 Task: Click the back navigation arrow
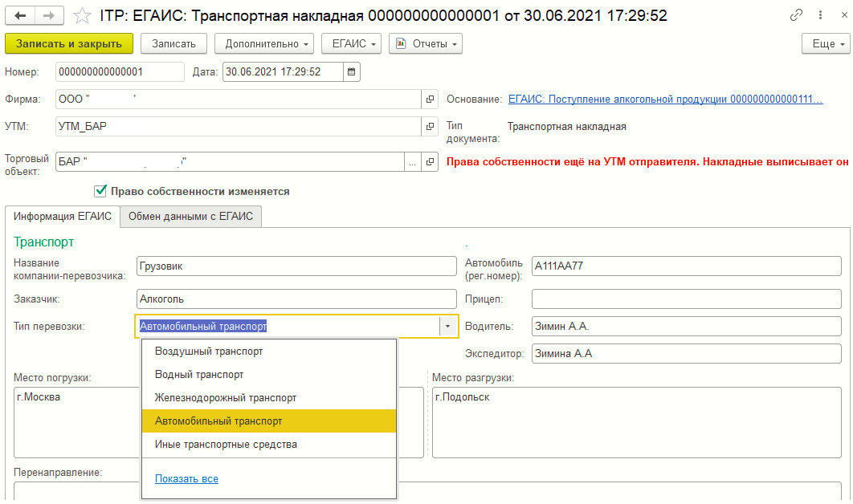(20, 15)
